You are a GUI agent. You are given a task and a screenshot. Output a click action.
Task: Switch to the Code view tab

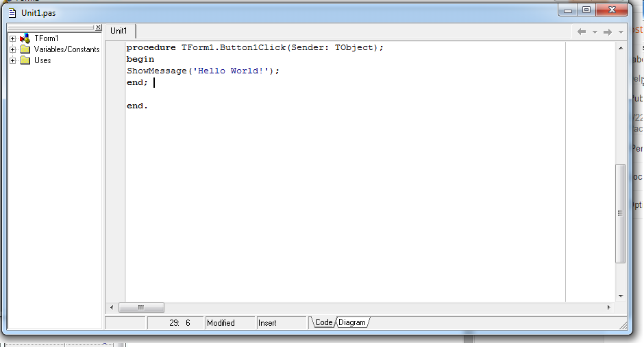click(x=323, y=322)
